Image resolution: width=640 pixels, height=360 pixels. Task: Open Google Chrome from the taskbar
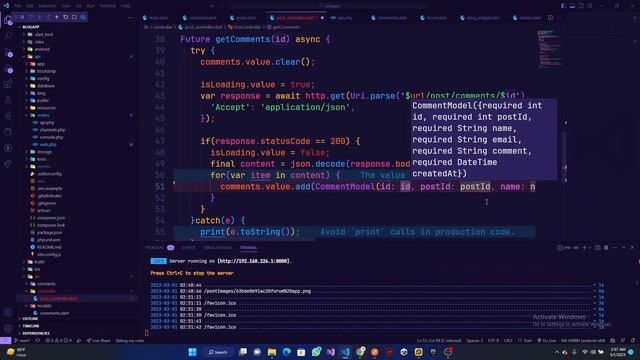tap(360, 352)
